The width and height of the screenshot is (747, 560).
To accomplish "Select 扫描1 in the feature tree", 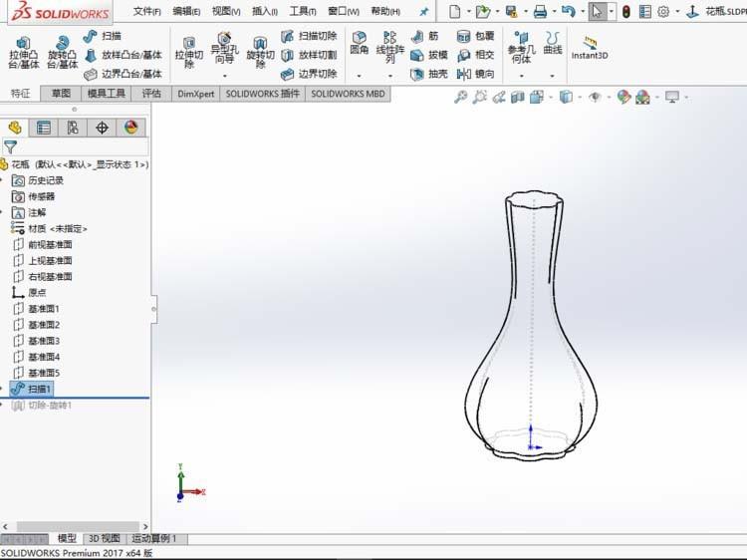I will pyautogui.click(x=32, y=389).
